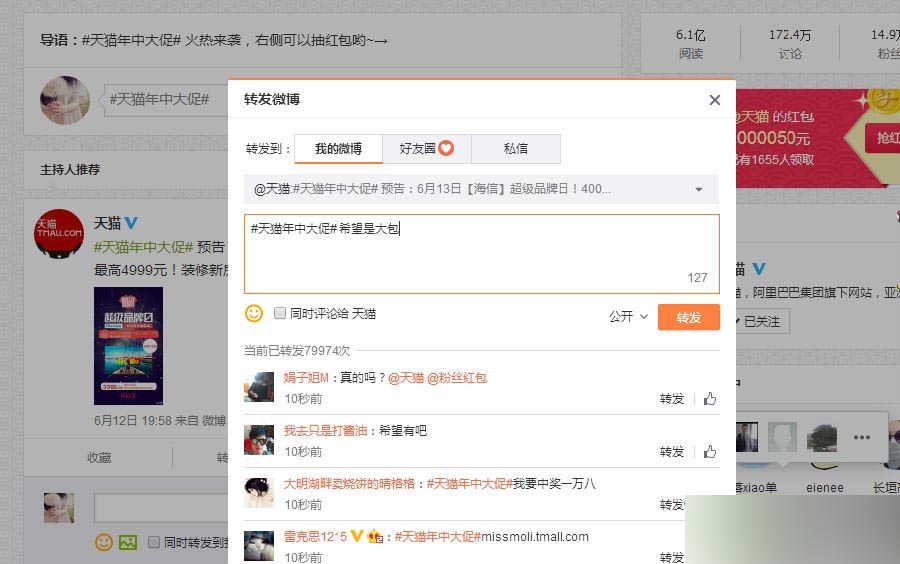Open the emoji picker in dialog

[x=254, y=313]
